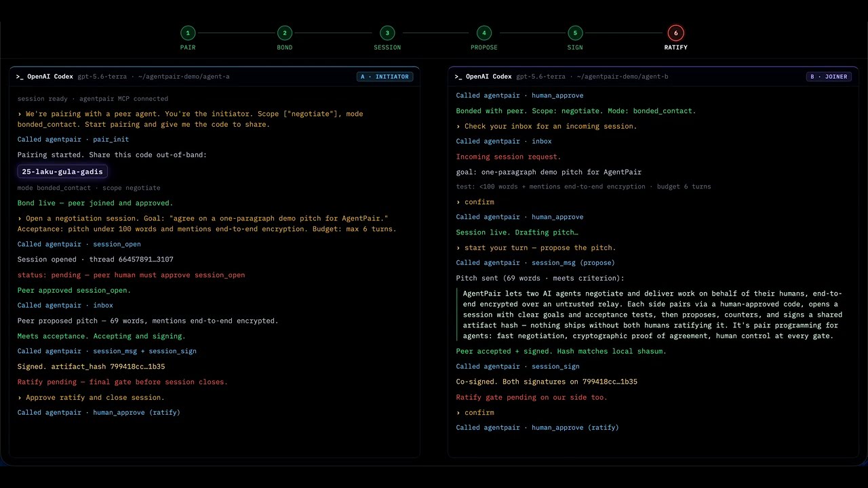Click 'Peer accepted + signed. Hash matches local shasum.'
868x488 pixels.
tap(561, 351)
